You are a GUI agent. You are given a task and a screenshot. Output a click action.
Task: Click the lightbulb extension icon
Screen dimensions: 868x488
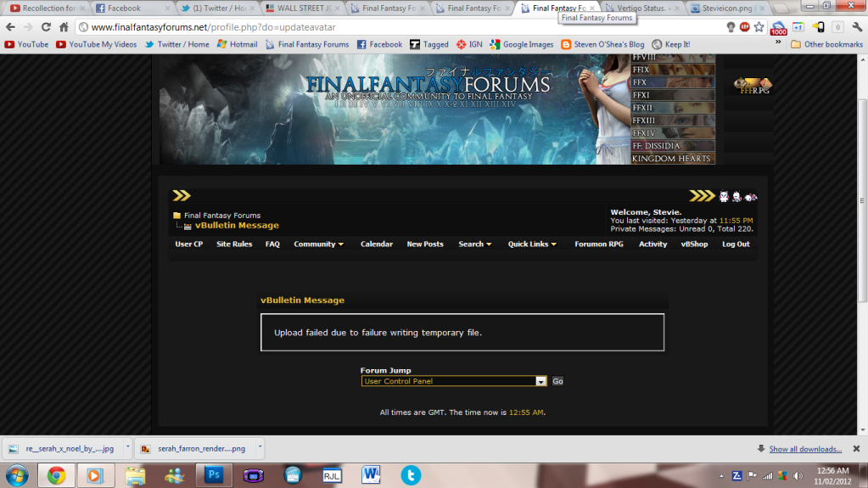click(731, 27)
